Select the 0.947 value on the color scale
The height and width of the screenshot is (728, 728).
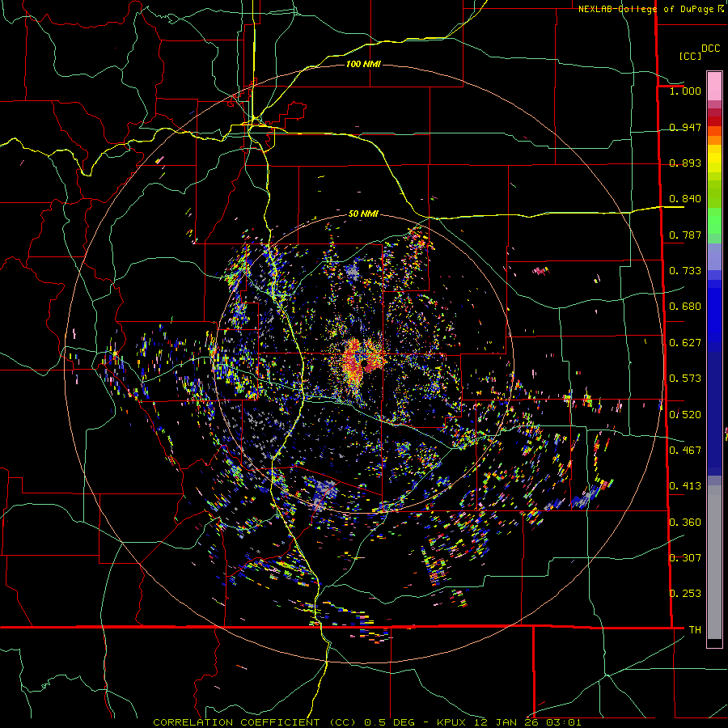[x=685, y=127]
